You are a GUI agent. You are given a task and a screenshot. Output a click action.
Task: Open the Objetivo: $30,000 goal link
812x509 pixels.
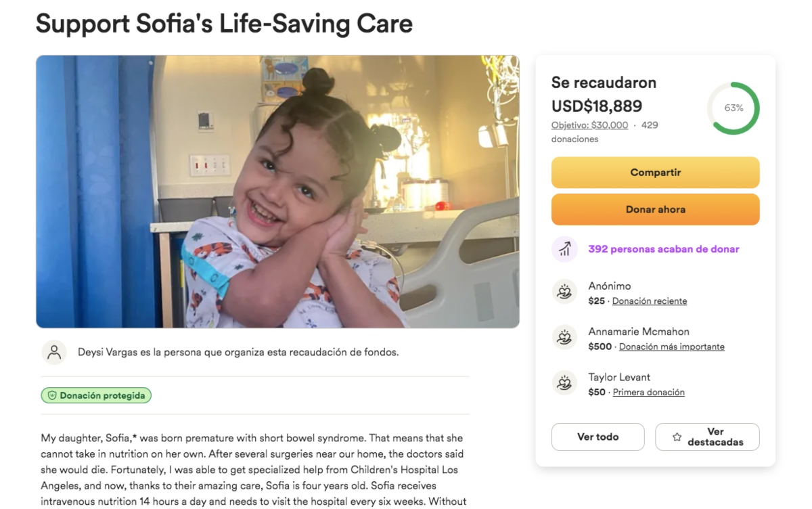pyautogui.click(x=589, y=125)
